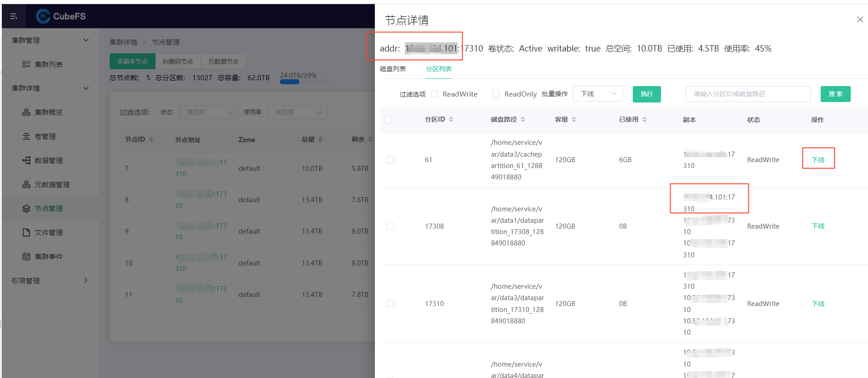Select the 纠删码节点 tab
Image resolution: width=868 pixels, height=378 pixels.
tap(178, 61)
